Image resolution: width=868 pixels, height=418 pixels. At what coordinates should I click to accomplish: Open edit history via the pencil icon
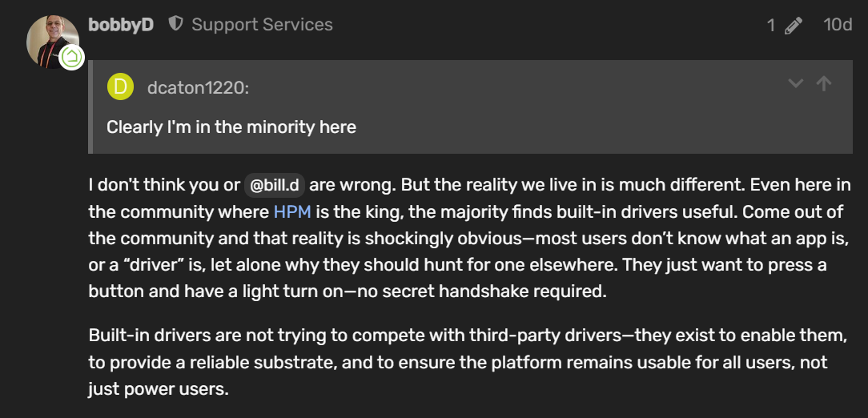click(793, 26)
